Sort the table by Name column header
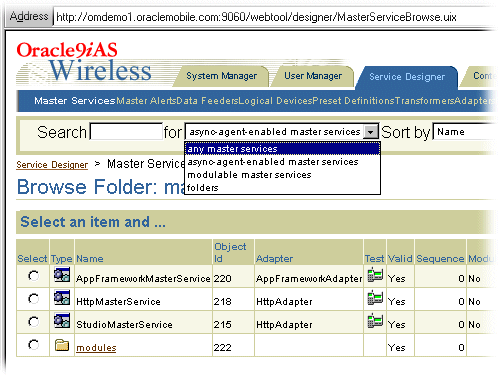The height and width of the screenshot is (375, 498). coord(90,259)
